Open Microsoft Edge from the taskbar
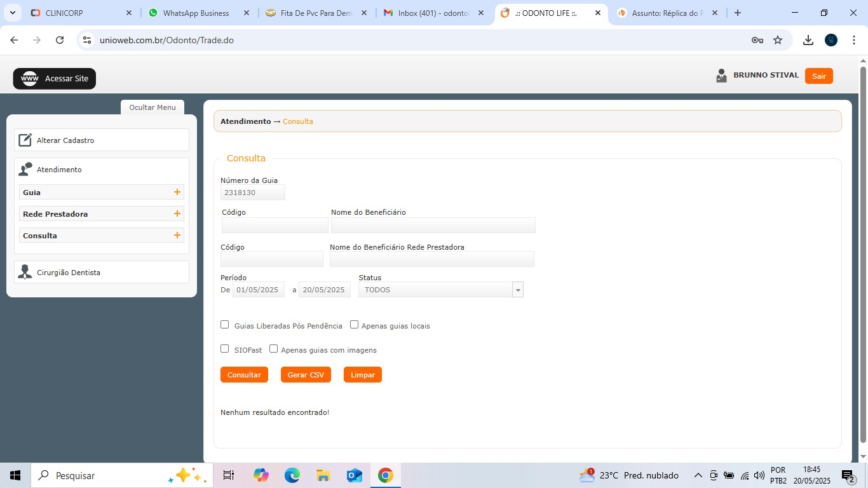Viewport: 868px width, 488px height. click(292, 475)
